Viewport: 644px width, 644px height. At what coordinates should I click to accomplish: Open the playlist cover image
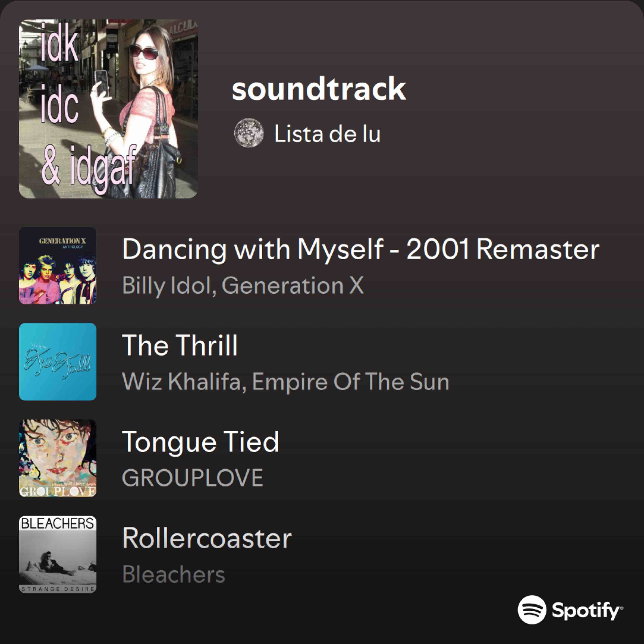pos(108,109)
